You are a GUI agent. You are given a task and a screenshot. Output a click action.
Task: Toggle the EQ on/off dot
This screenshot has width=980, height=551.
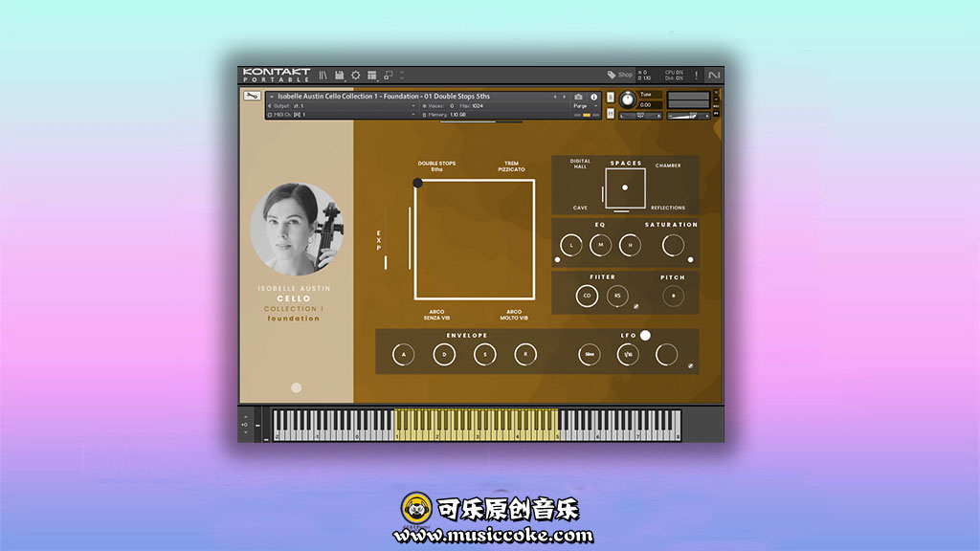pyautogui.click(x=558, y=260)
